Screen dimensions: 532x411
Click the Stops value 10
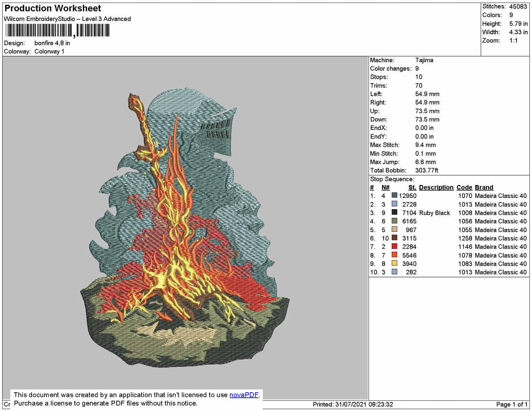(419, 77)
